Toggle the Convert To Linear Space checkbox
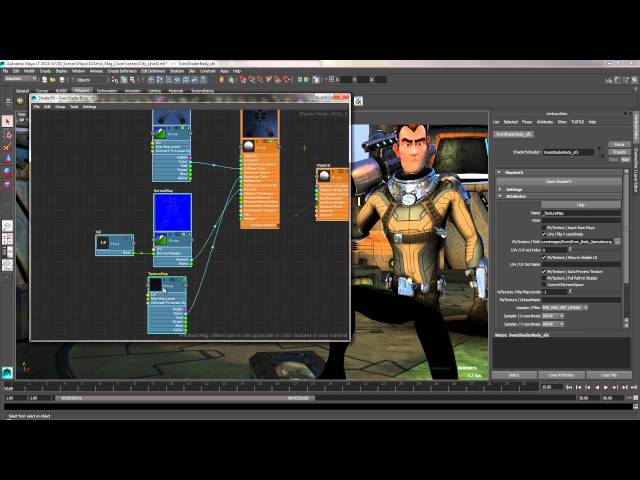640x480 pixels. pos(544,284)
